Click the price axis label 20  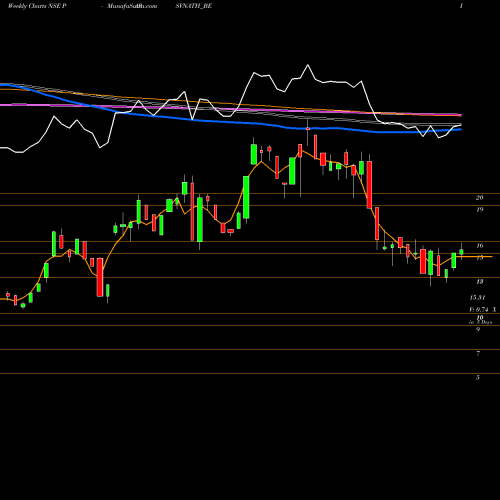[x=479, y=198]
